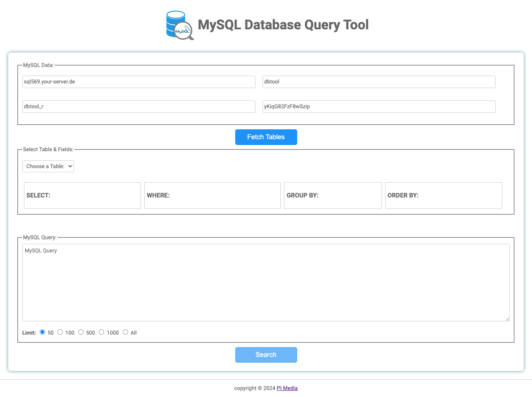Click the MySQL Query textarea resize handle
Screen dimensions: 532x397
(507, 319)
